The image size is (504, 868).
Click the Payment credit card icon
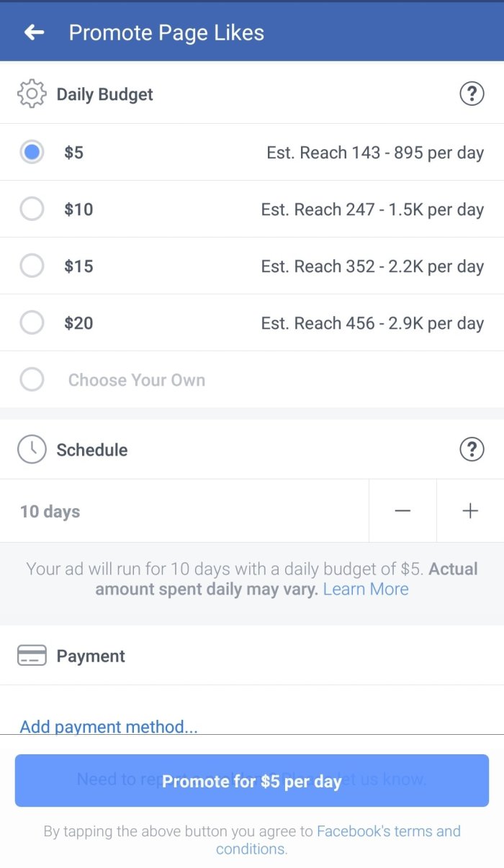pyautogui.click(x=32, y=656)
